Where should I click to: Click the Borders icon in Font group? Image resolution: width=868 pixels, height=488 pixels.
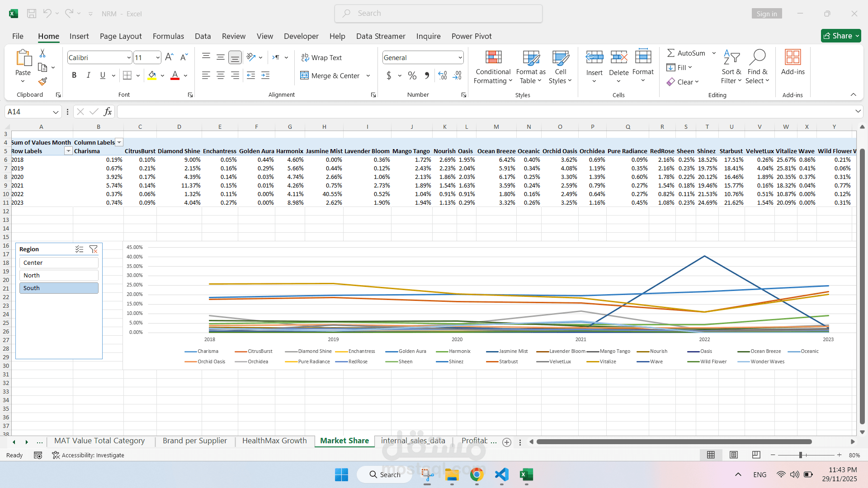click(x=127, y=75)
